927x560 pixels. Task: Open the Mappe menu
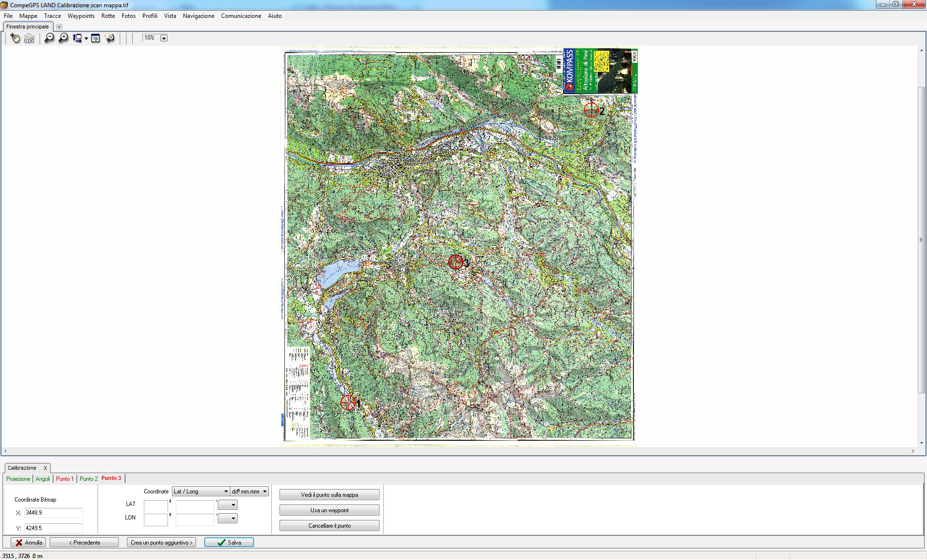pyautogui.click(x=28, y=16)
